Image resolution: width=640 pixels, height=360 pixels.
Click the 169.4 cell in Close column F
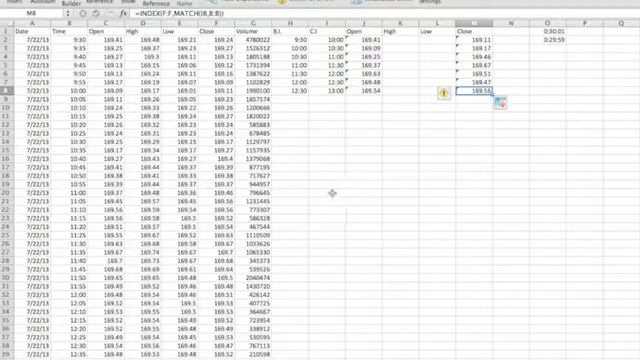(216, 159)
